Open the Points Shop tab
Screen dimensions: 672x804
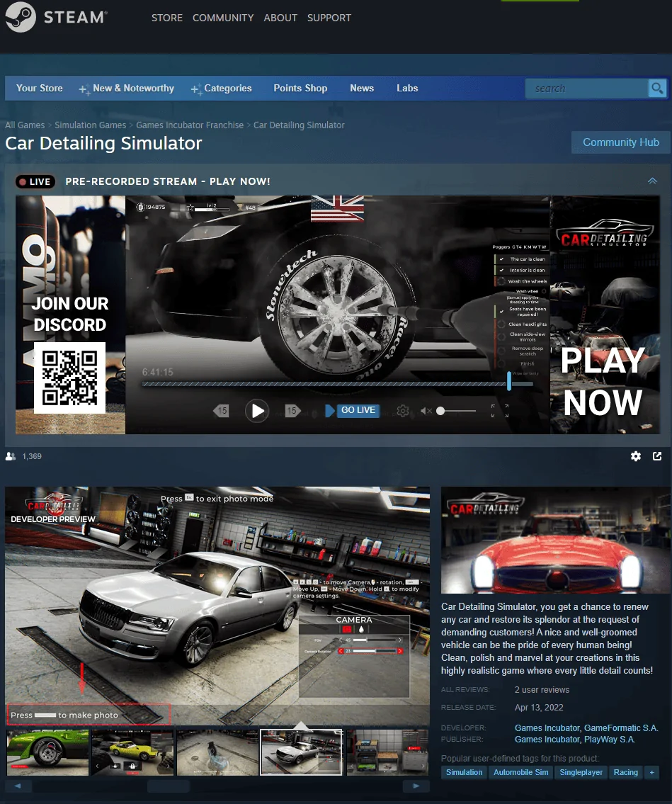(300, 89)
